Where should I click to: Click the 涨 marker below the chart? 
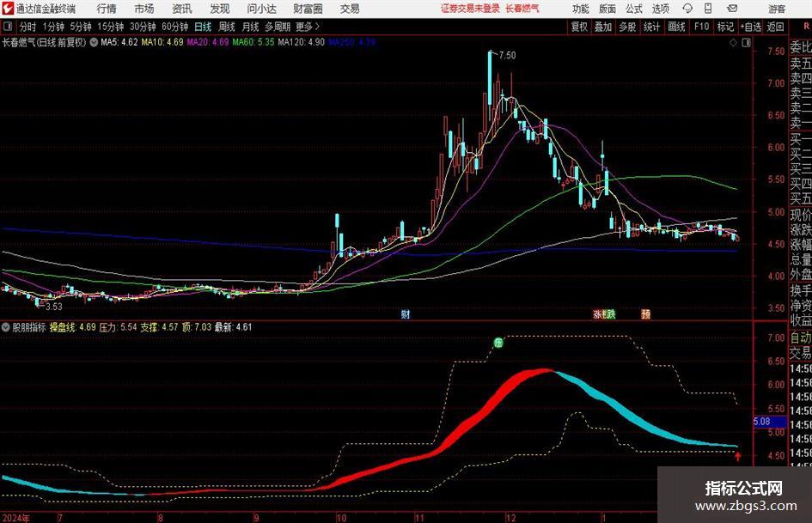(597, 313)
